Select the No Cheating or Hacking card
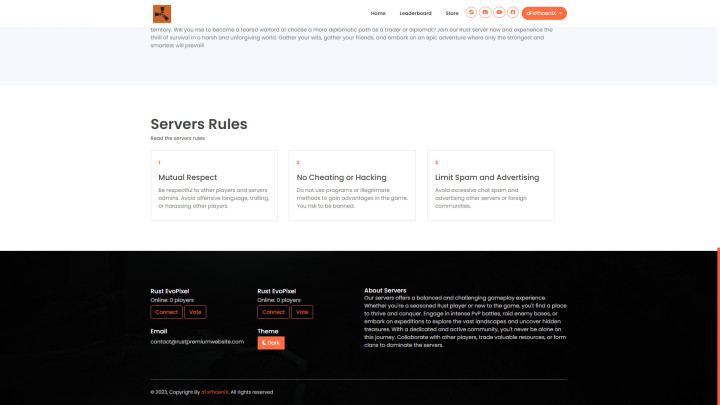This screenshot has height=405, width=720. (352, 186)
